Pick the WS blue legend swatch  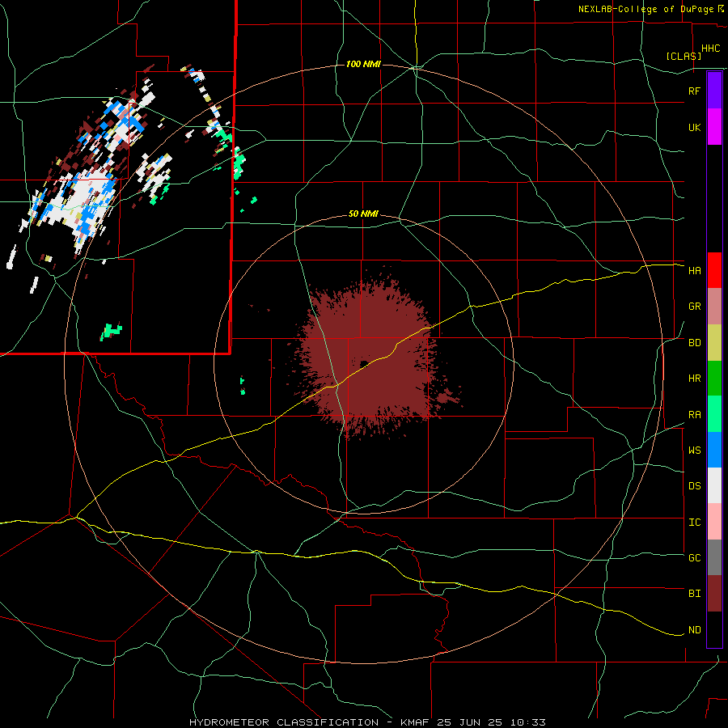714,450
